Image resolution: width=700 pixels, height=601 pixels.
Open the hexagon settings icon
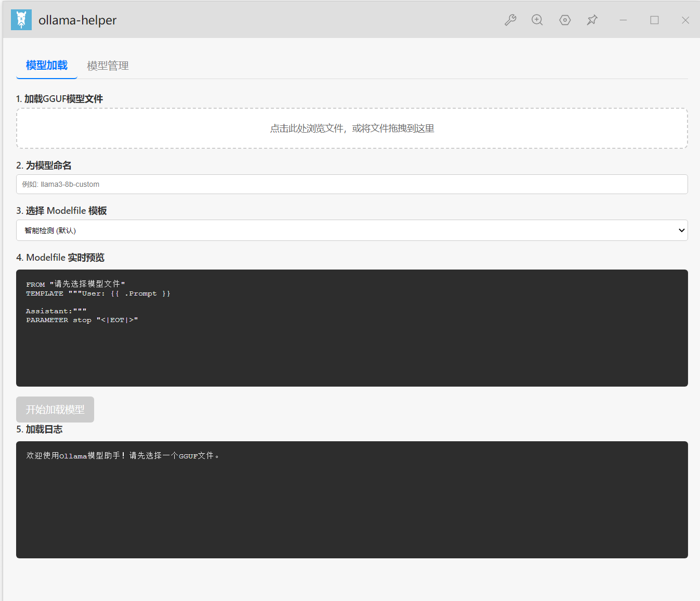565,20
